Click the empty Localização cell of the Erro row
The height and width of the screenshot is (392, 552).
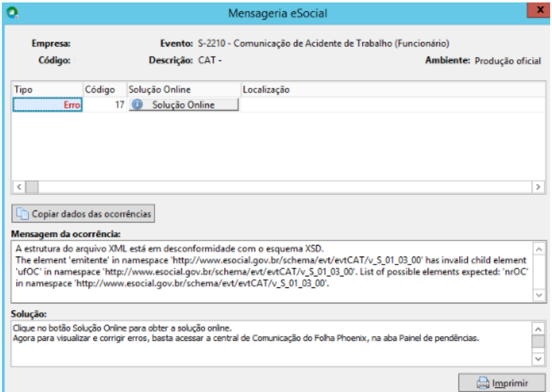tap(393, 105)
